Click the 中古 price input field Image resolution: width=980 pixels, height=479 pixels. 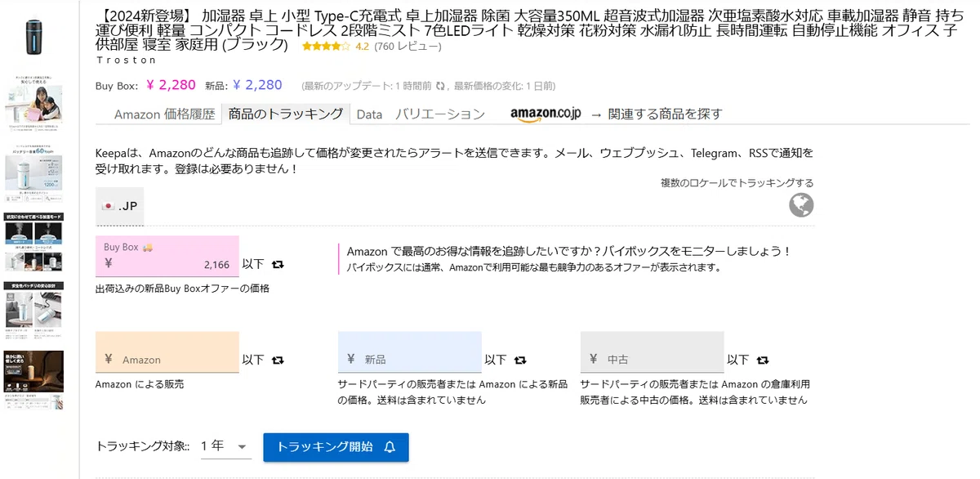(x=653, y=352)
